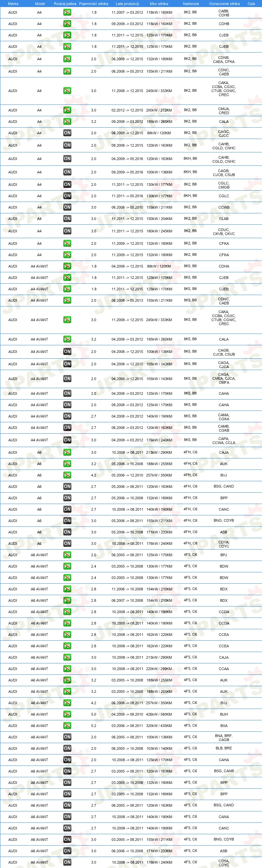This screenshot has height=868, width=262.
Task: Click diesel ON icon in CAGC, CJCC row
Action: click(x=67, y=133)
